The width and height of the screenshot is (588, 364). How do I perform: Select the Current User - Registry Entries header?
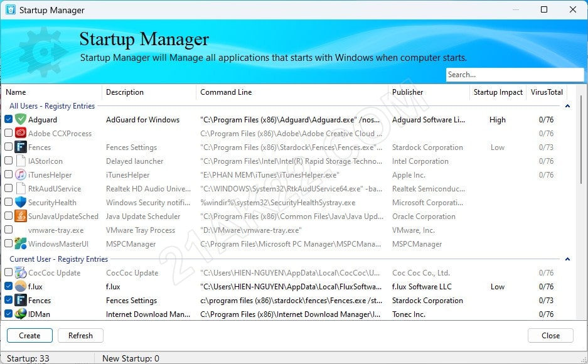coord(58,259)
